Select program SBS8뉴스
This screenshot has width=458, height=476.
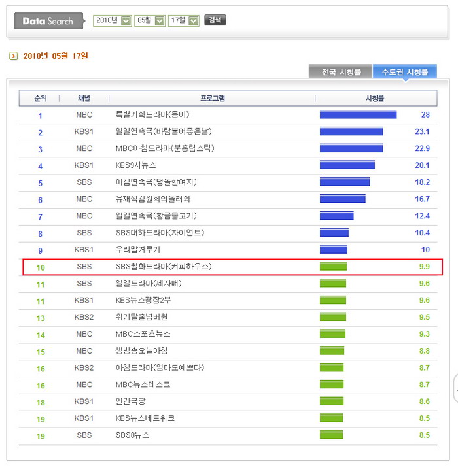tap(132, 435)
